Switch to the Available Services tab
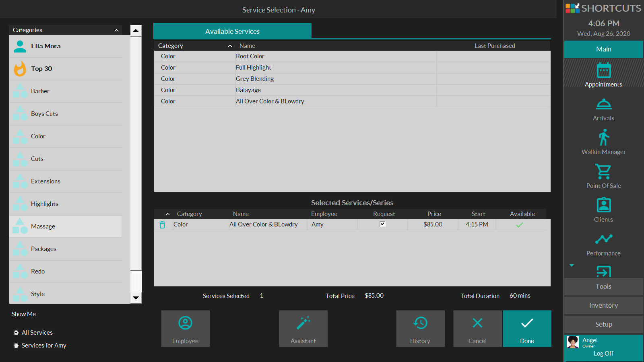Viewport: 644px width, 362px height. pyautogui.click(x=232, y=31)
